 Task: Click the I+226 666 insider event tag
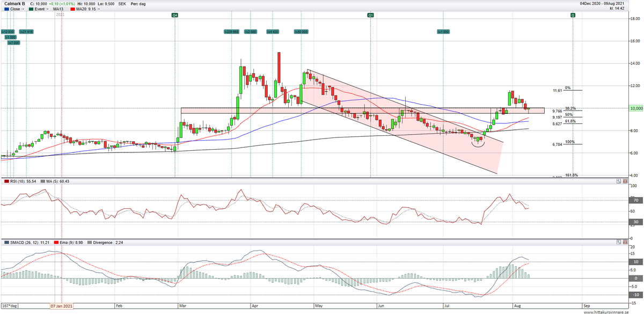(232, 32)
